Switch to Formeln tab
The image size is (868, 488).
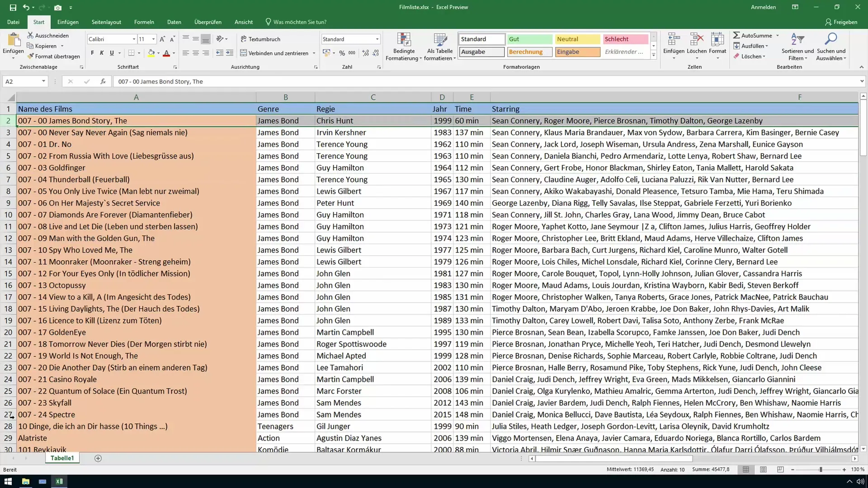144,22
